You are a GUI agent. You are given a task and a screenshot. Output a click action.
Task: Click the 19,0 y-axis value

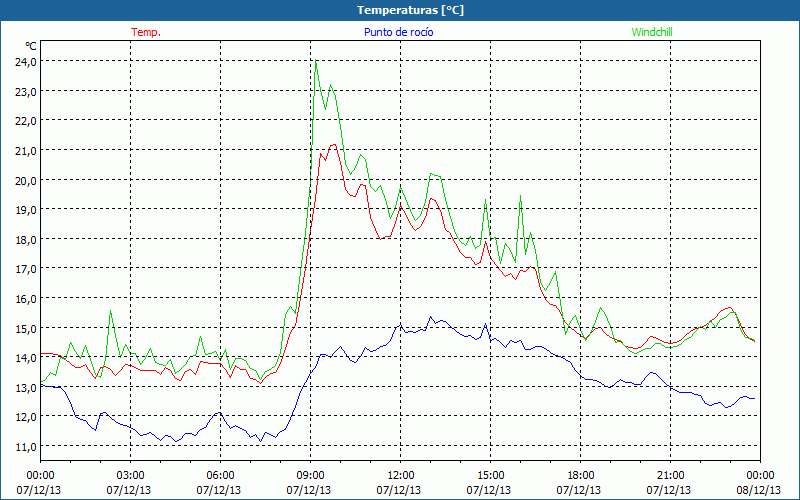(x=27, y=210)
